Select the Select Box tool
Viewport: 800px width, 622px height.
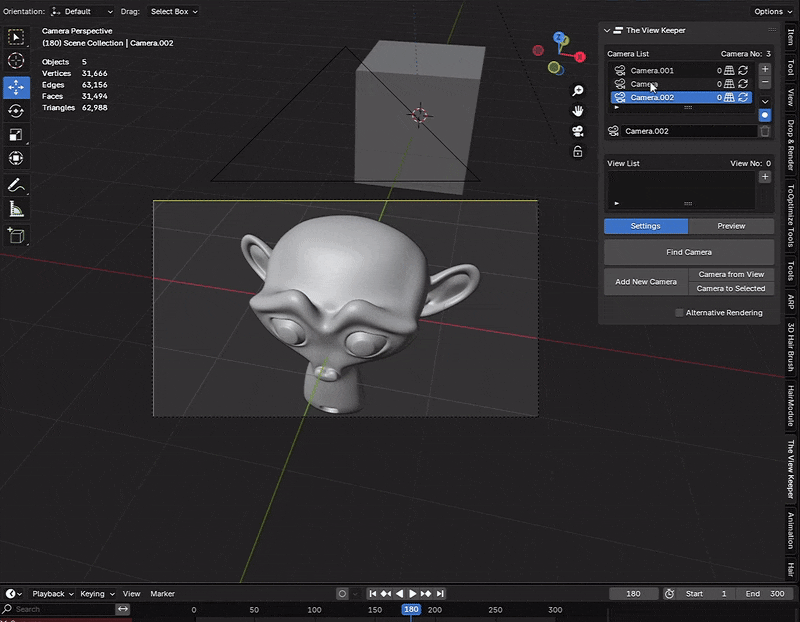(x=16, y=37)
